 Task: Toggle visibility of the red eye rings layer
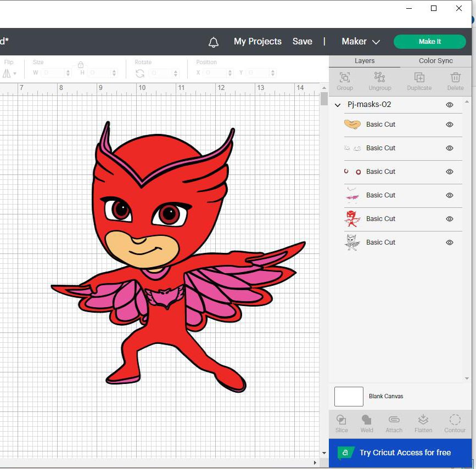click(x=450, y=172)
